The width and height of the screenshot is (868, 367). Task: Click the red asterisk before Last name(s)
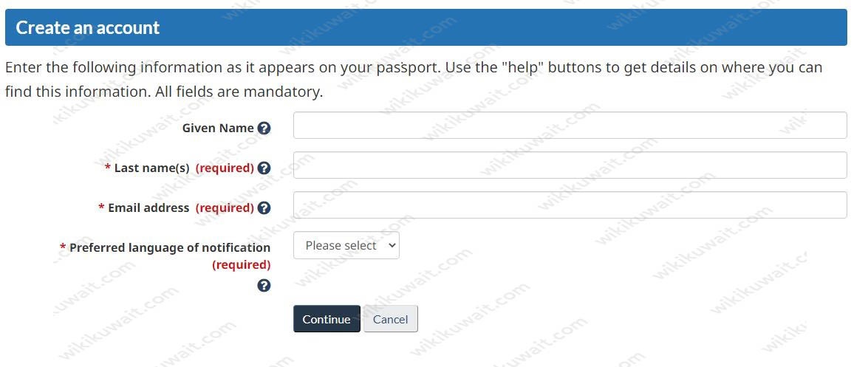pyautogui.click(x=108, y=168)
